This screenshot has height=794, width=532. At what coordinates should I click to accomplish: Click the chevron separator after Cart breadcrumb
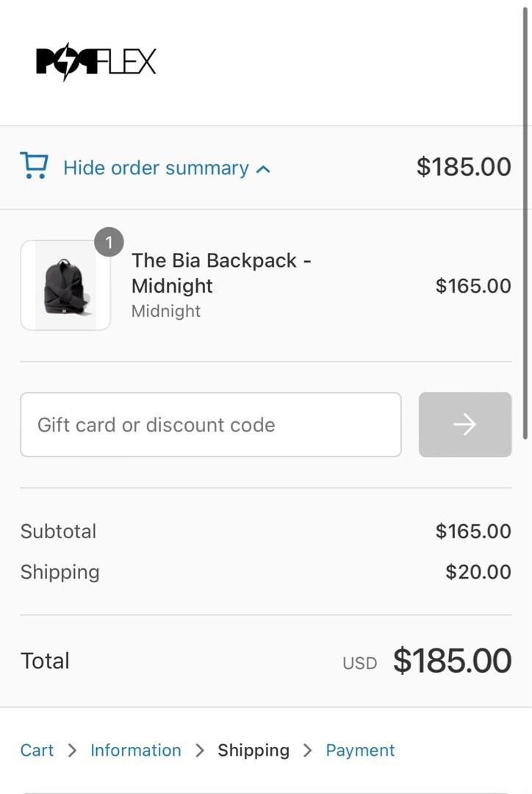pyautogui.click(x=71, y=750)
